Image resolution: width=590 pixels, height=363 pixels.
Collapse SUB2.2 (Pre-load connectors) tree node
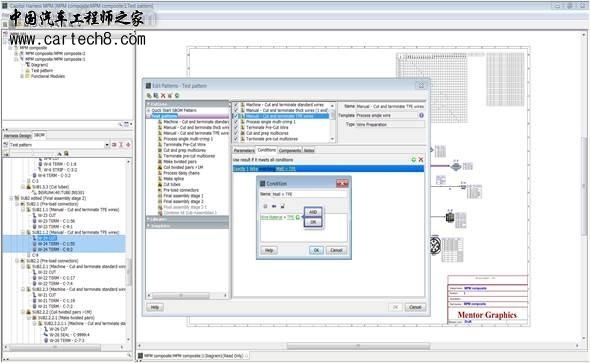(x=17, y=261)
